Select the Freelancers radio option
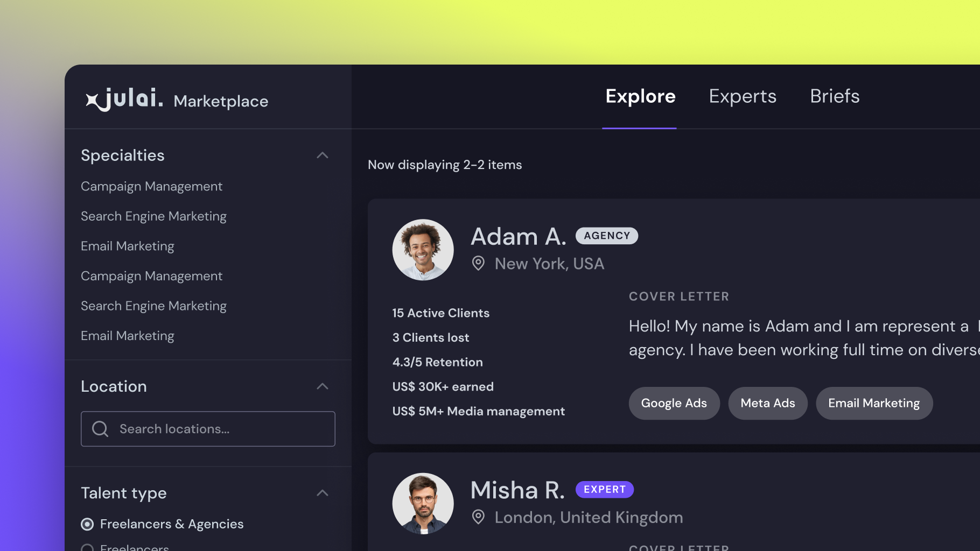Screen dimensions: 980x551 pos(87,548)
